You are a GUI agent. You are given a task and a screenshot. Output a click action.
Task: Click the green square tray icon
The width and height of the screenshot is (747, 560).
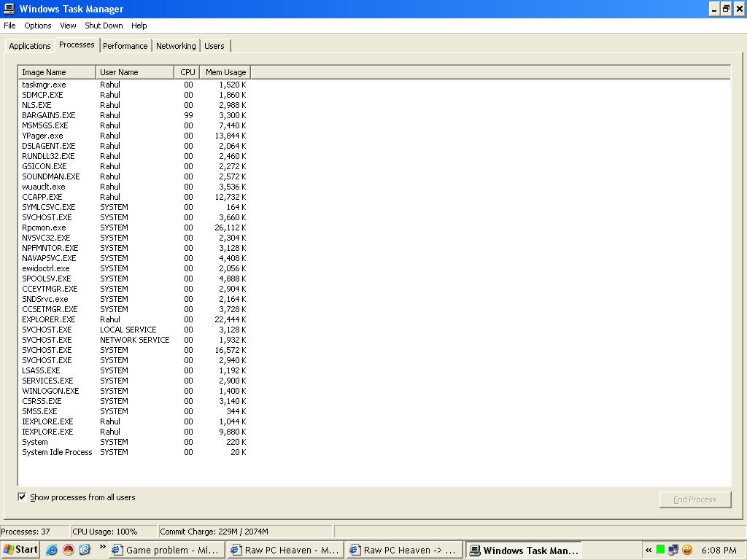pyautogui.click(x=660, y=550)
